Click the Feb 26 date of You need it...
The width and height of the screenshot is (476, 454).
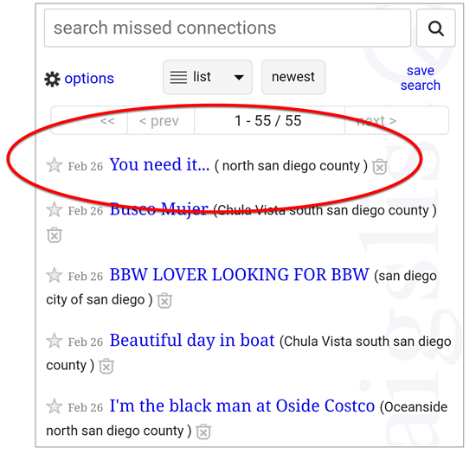(86, 167)
